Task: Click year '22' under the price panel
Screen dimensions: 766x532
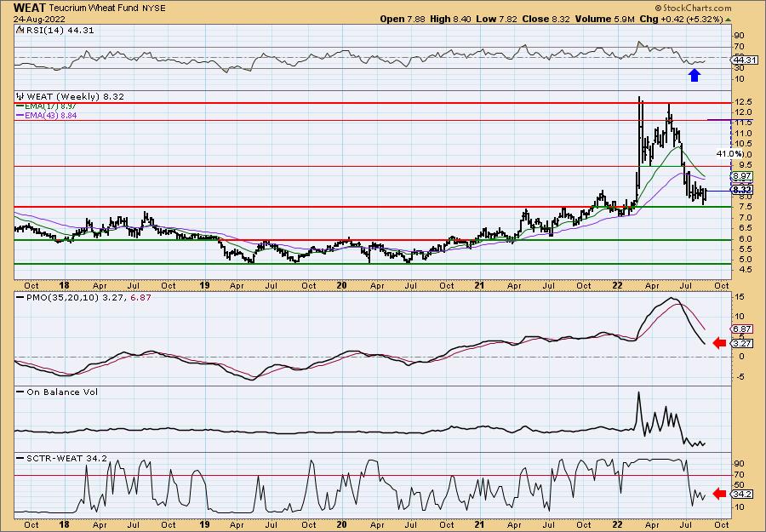Action: pyautogui.click(x=618, y=285)
